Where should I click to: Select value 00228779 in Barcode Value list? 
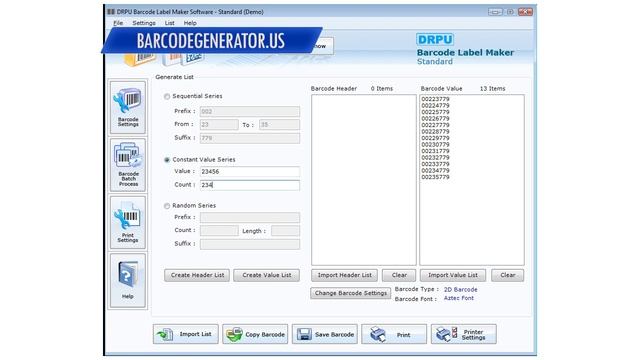point(435,132)
